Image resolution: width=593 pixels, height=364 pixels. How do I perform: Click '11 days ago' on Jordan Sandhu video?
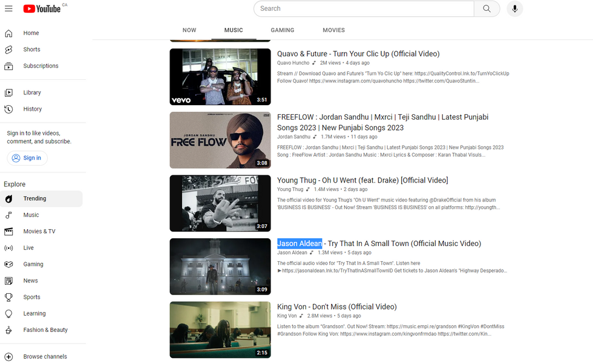pos(364,137)
